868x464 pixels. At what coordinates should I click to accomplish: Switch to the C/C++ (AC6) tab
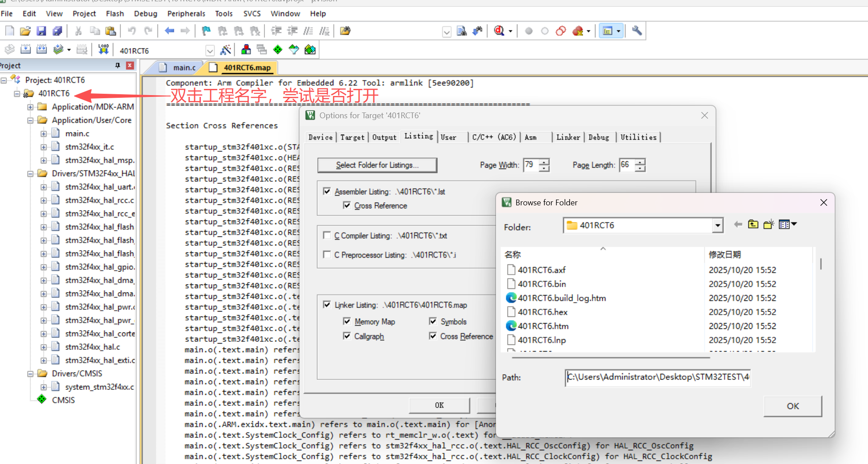tap(494, 137)
